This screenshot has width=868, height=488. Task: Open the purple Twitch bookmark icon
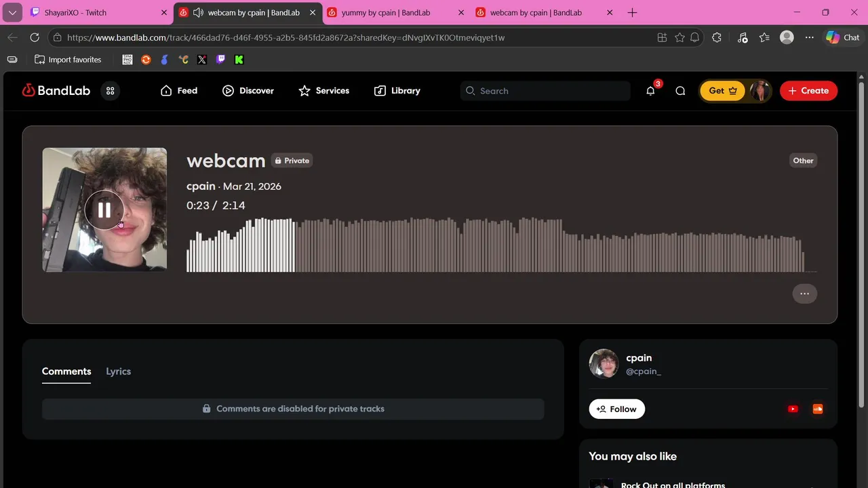coord(220,60)
